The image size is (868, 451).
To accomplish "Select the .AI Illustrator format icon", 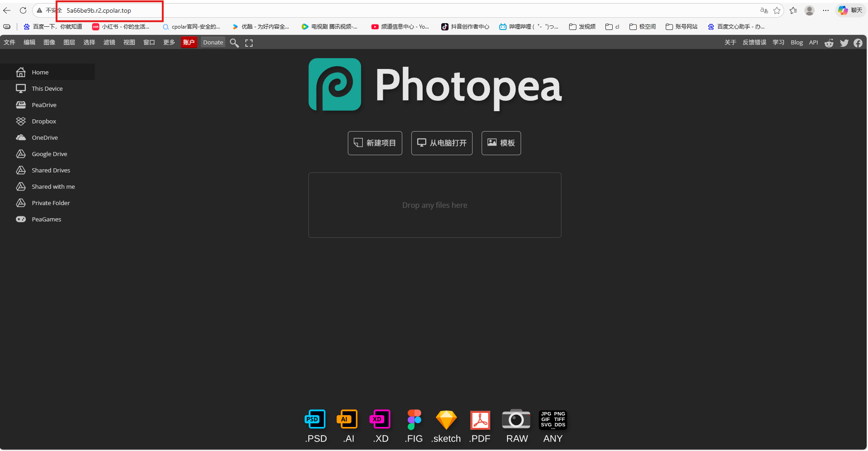I will [347, 420].
